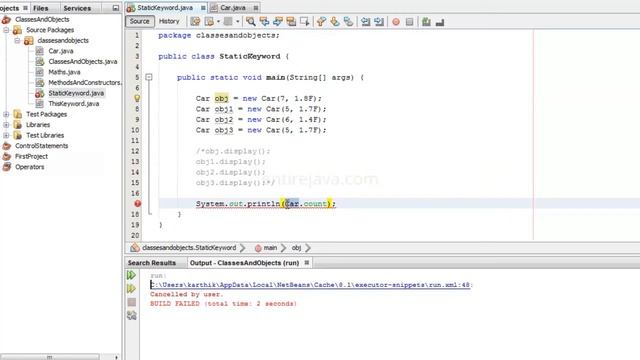Switch editor to Source view
Screen dimensions: 640x360
pos(140,21)
